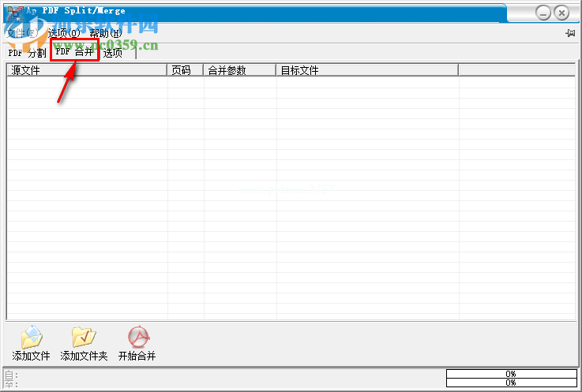Minimize the Ap PDF Split/Merge window
This screenshot has width=582, height=392.
(543, 13)
